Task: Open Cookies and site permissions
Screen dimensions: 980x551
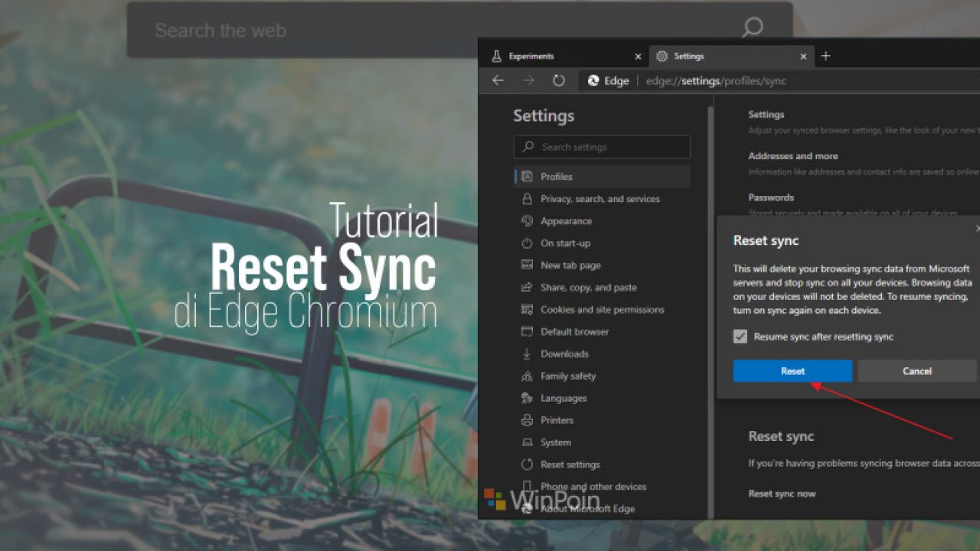Action: [x=603, y=310]
